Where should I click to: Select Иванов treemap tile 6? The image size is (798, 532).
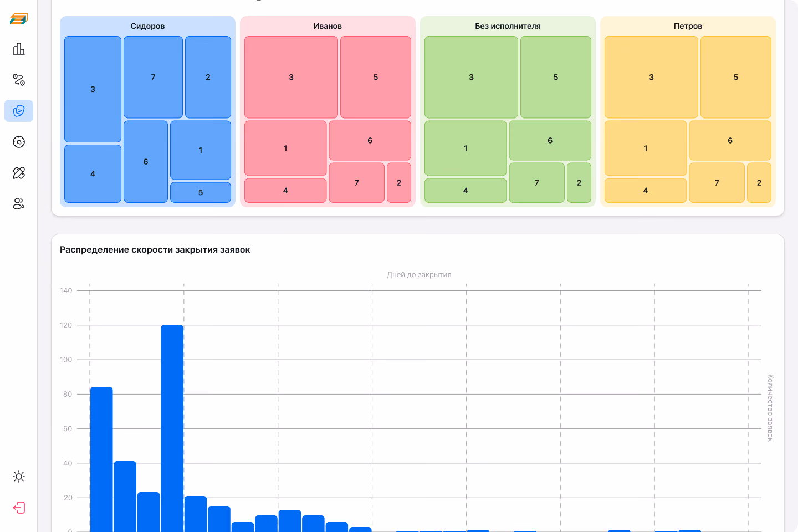pos(370,140)
